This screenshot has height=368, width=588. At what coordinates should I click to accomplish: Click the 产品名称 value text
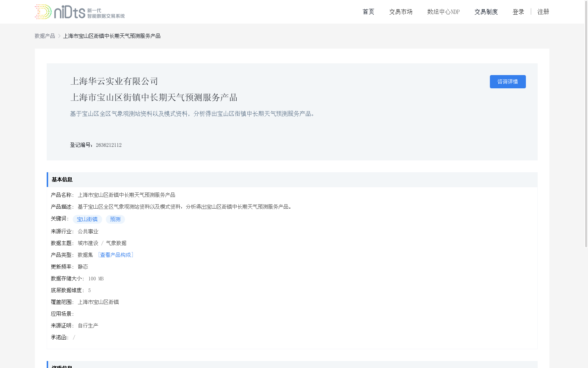126,195
